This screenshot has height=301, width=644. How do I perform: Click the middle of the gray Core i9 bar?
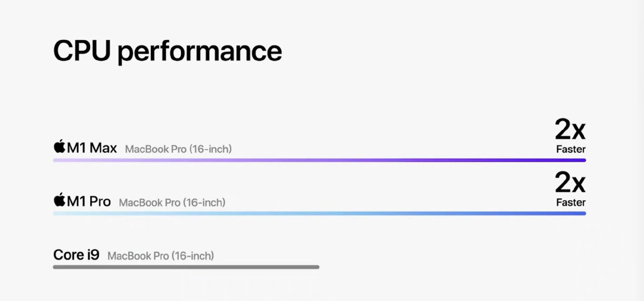point(186,267)
